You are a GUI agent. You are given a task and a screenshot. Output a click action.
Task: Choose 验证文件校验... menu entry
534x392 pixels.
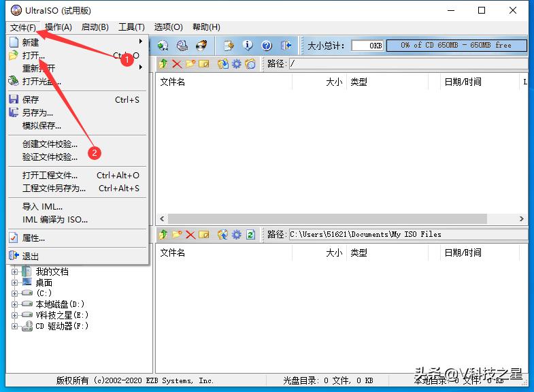click(x=78, y=157)
